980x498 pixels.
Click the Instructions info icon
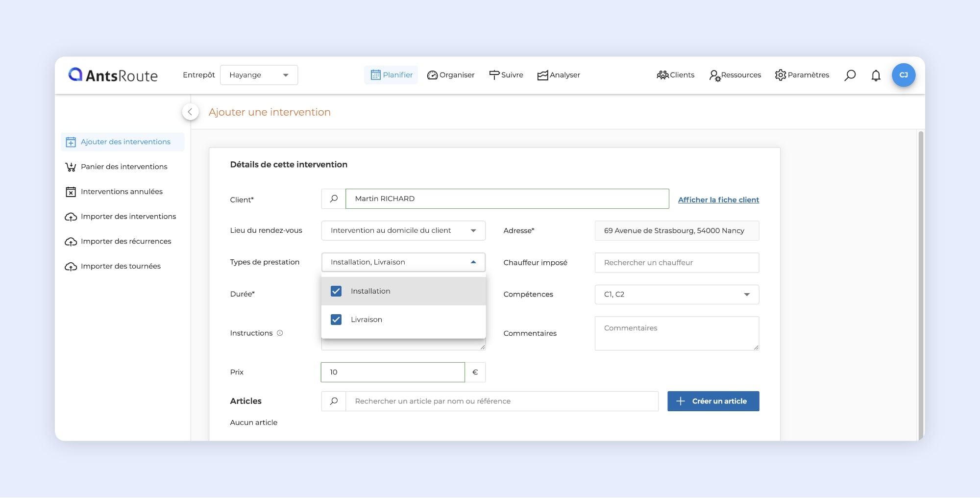point(280,333)
